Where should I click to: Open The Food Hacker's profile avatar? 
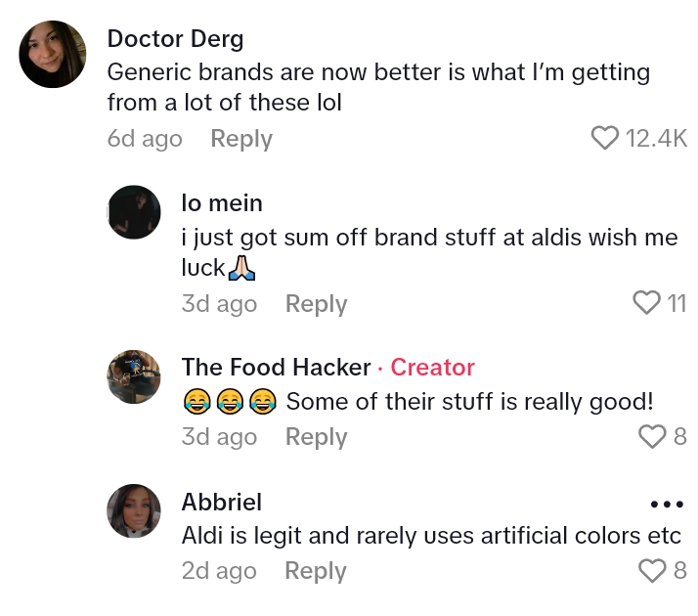[133, 376]
